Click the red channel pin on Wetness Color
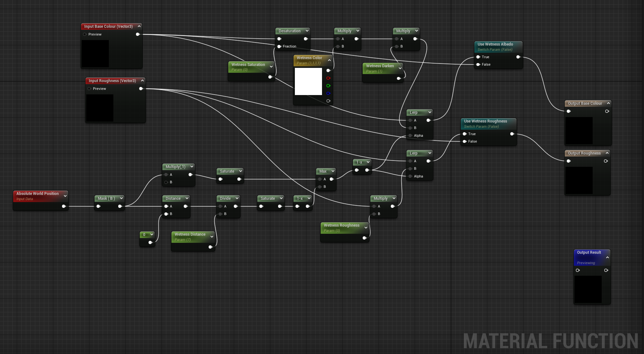The height and width of the screenshot is (354, 644). (x=328, y=78)
